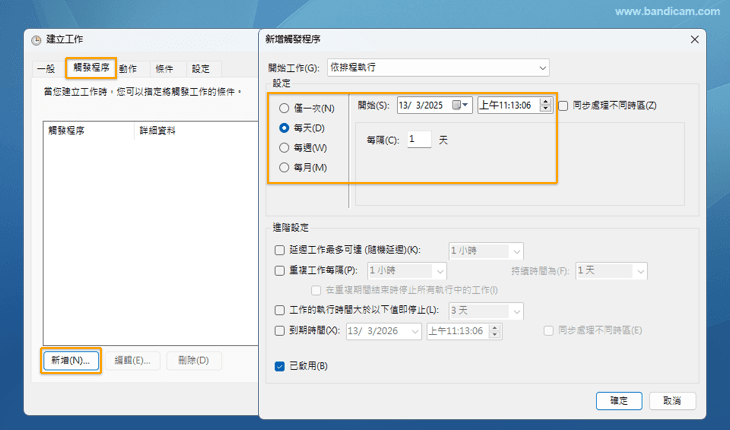Enable 延遲工作最多可達 checkbox

(280, 250)
